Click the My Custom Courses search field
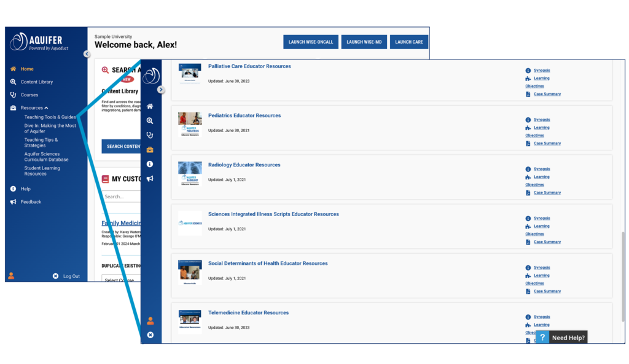 click(x=121, y=196)
